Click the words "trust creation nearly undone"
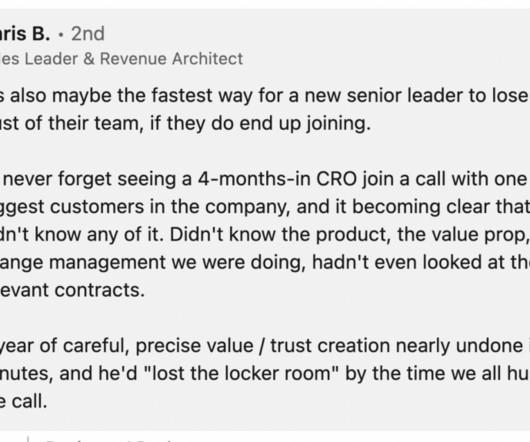 click(396, 345)
